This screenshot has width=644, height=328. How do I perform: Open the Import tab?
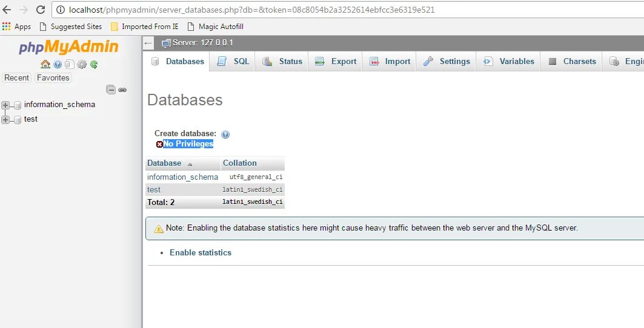point(390,62)
